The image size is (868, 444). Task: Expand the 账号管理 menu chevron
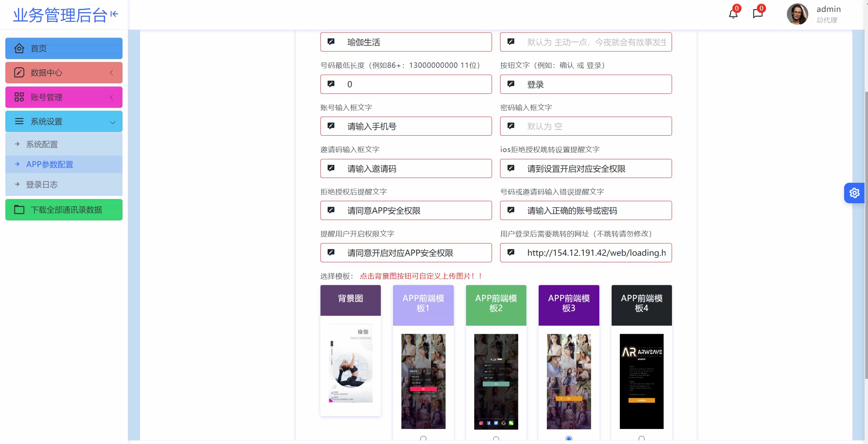[x=111, y=97]
